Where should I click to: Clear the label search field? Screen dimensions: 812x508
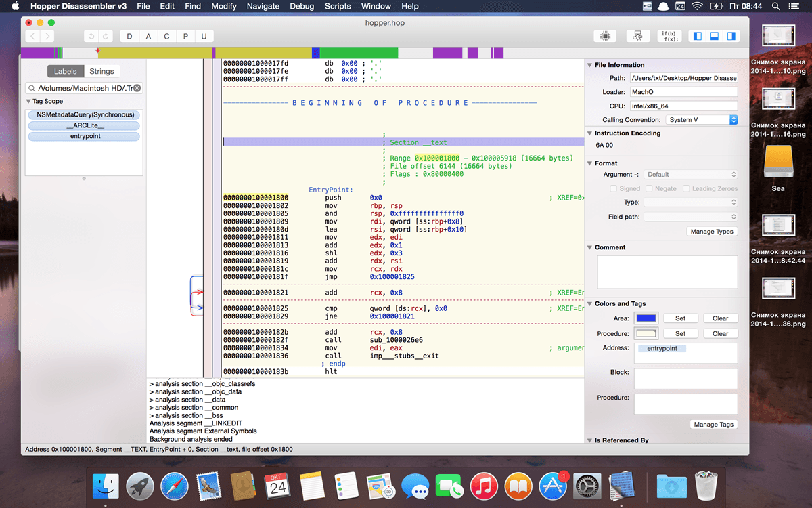(137, 88)
